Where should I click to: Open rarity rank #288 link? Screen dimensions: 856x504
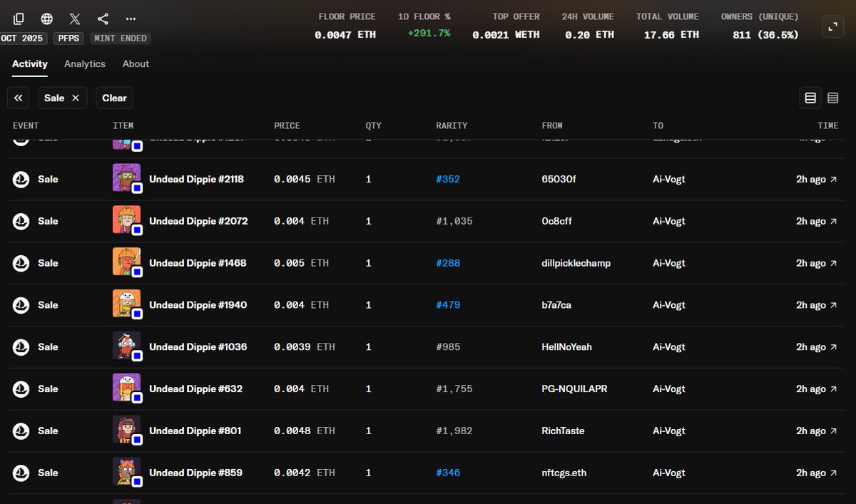pos(448,263)
